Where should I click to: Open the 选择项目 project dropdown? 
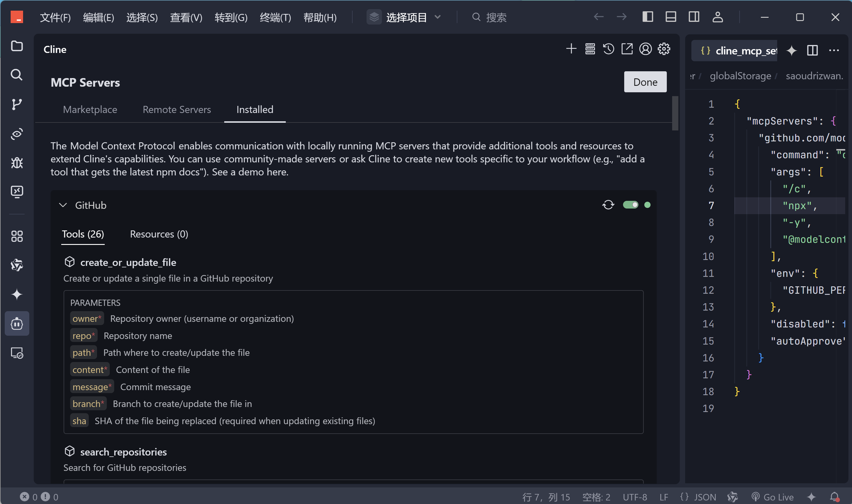[x=406, y=17]
